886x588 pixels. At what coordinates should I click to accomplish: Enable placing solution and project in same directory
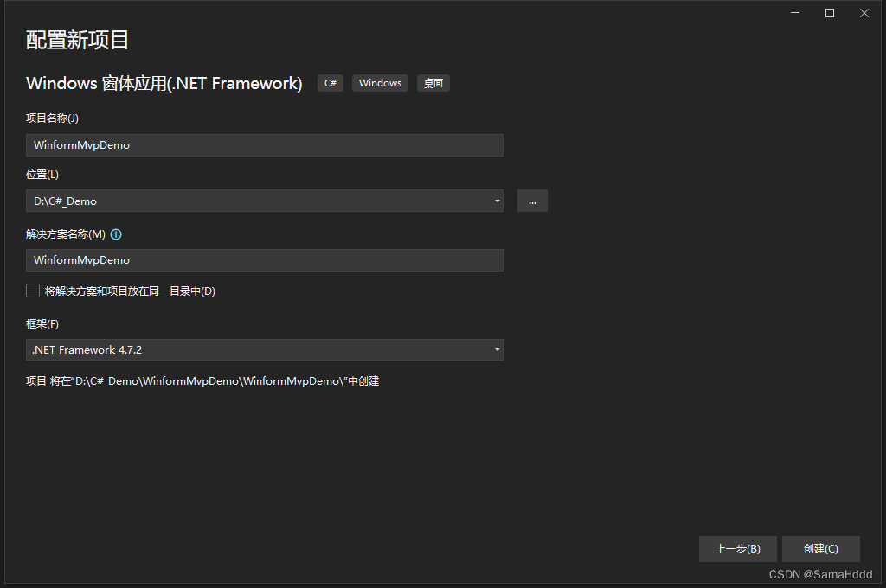coord(32,291)
